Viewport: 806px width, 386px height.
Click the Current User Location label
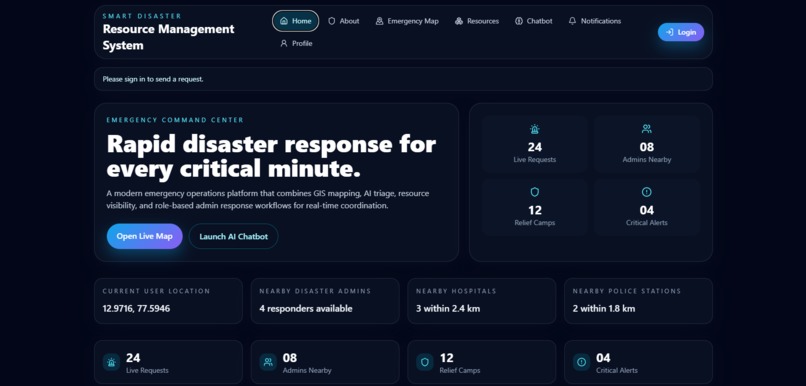coord(156,291)
